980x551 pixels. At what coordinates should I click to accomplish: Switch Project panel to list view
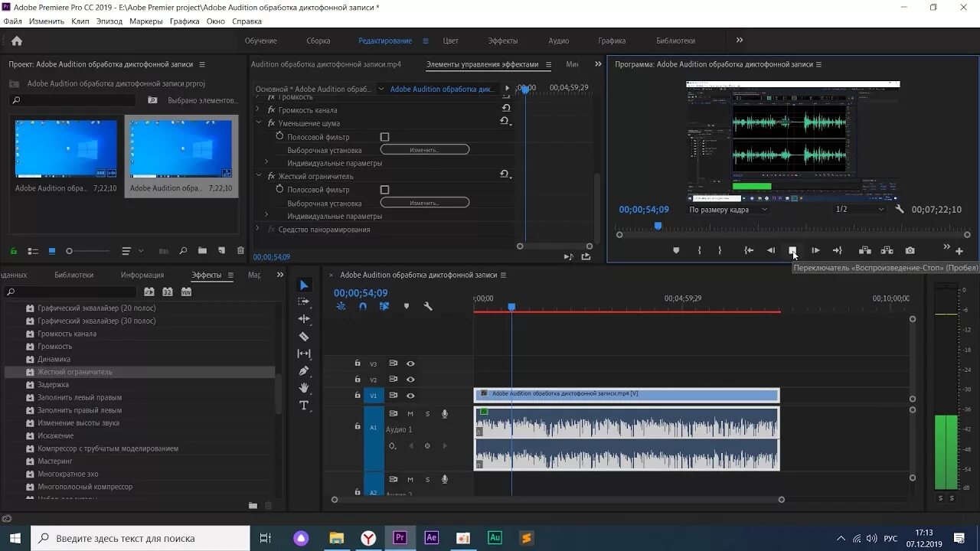tap(33, 251)
